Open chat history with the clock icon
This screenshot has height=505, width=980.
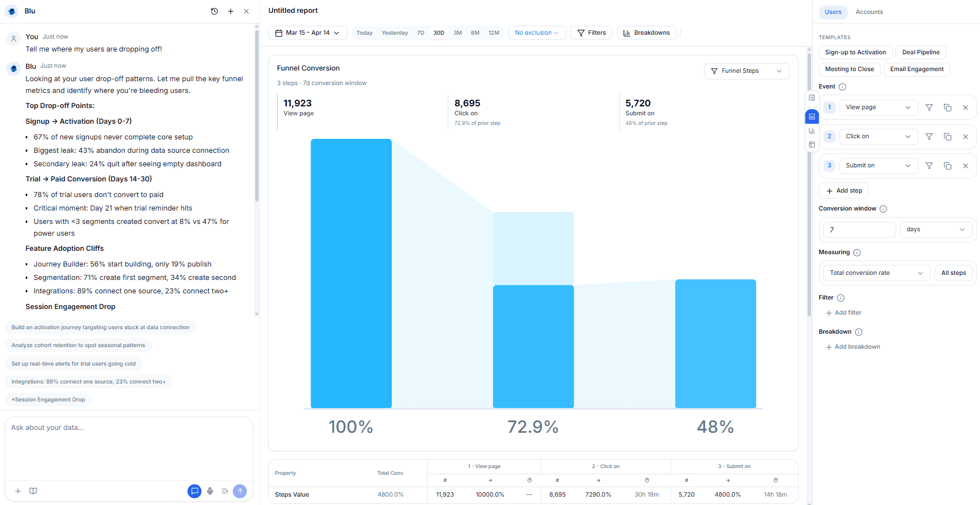click(214, 11)
